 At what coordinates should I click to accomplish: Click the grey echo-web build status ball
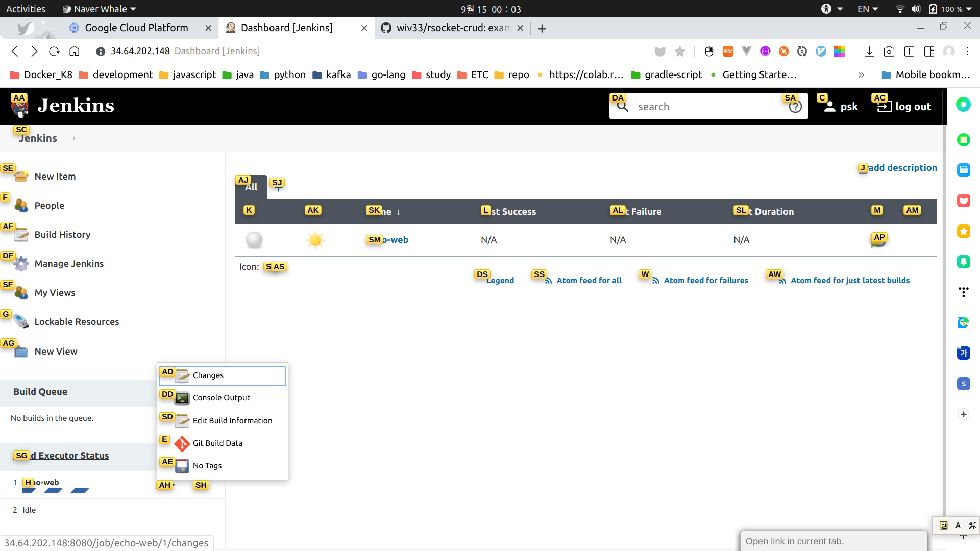[x=254, y=240]
